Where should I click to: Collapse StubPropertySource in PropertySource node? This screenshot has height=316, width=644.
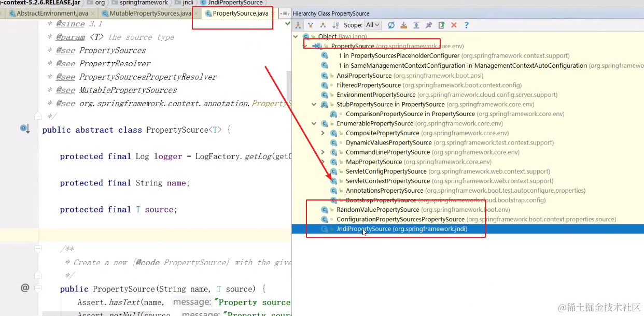click(314, 104)
